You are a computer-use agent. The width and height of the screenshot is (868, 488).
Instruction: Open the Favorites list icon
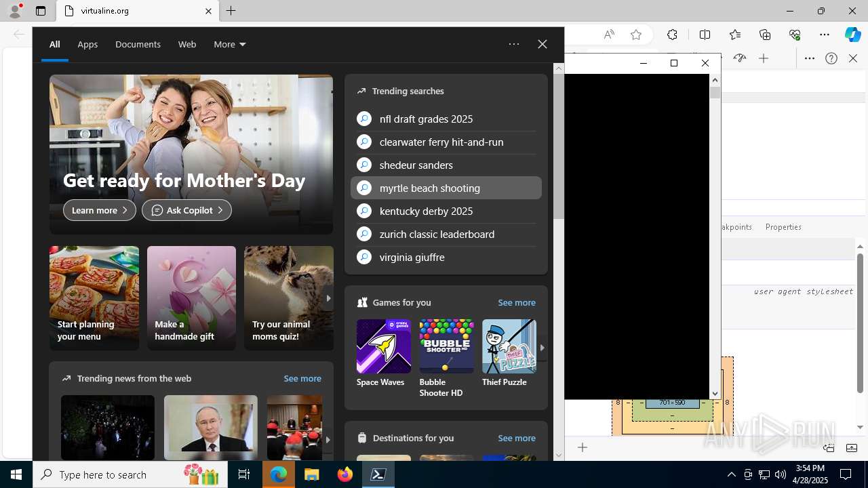(735, 35)
